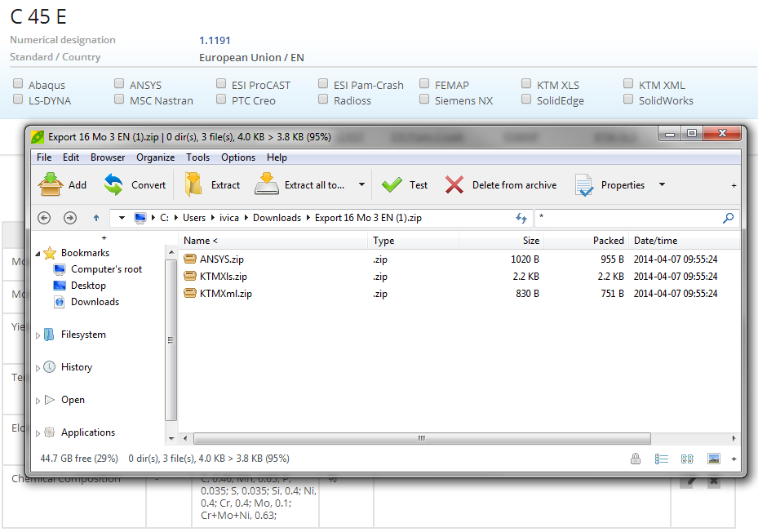The width and height of the screenshot is (758, 532).
Task: Open the Edit menu
Action: pyautogui.click(x=71, y=157)
